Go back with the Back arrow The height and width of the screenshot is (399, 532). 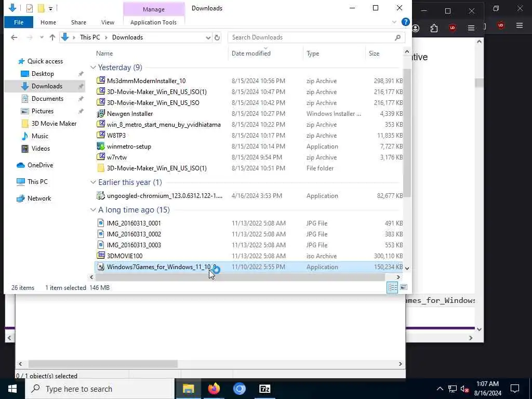click(x=14, y=37)
